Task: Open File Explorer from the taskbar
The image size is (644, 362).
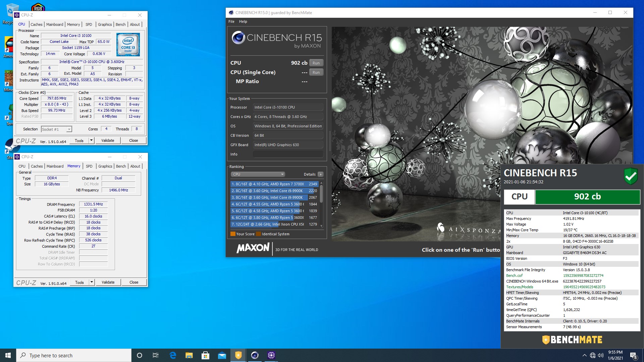Action: click(189, 355)
